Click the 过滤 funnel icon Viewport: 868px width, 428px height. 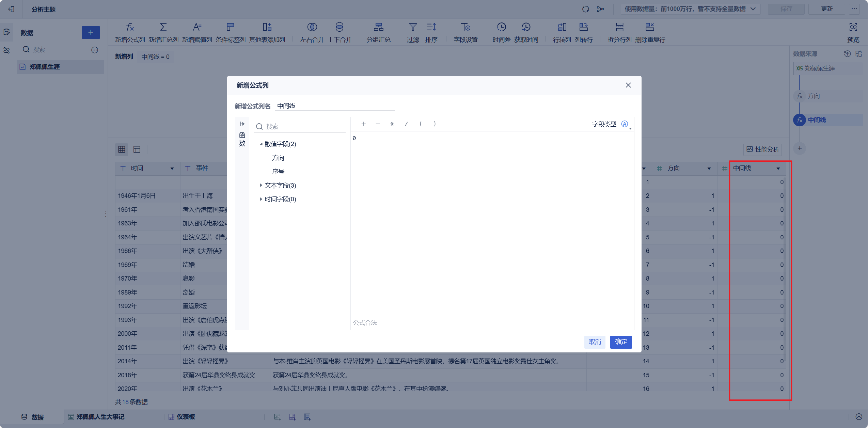413,27
